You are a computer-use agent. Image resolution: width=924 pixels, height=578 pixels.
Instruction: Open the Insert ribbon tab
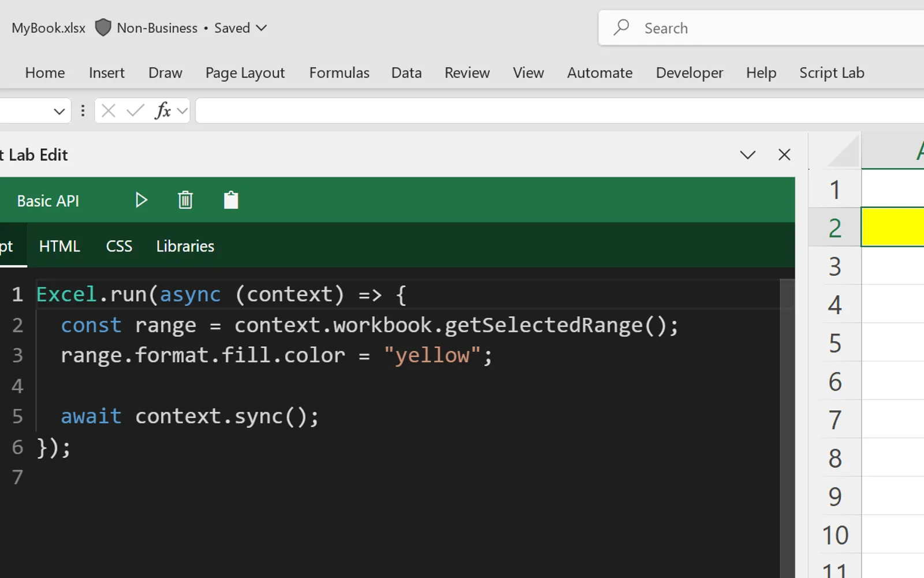tap(107, 73)
